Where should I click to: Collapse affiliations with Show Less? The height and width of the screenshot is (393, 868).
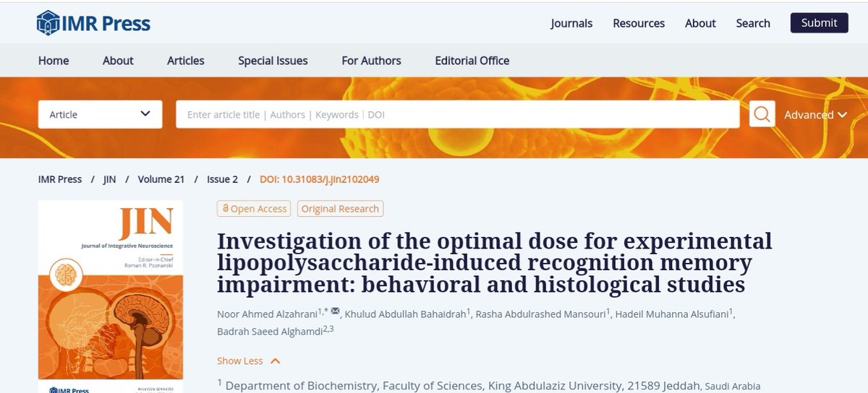point(248,361)
